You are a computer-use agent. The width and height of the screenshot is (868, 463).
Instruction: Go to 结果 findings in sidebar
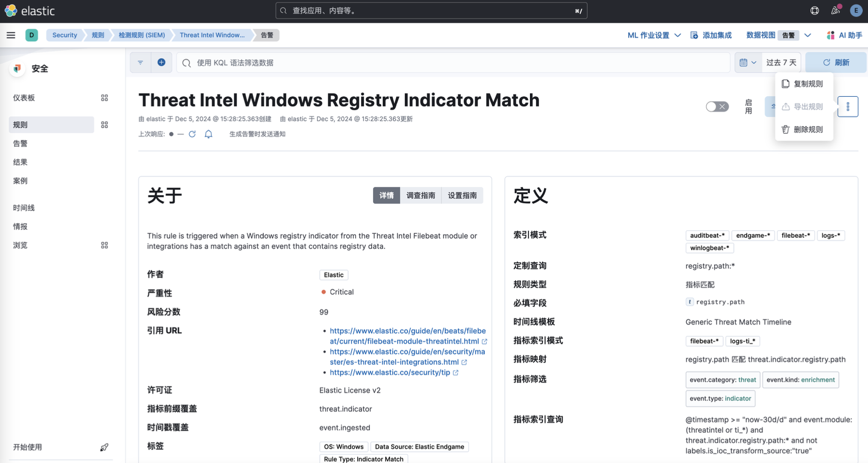point(20,162)
